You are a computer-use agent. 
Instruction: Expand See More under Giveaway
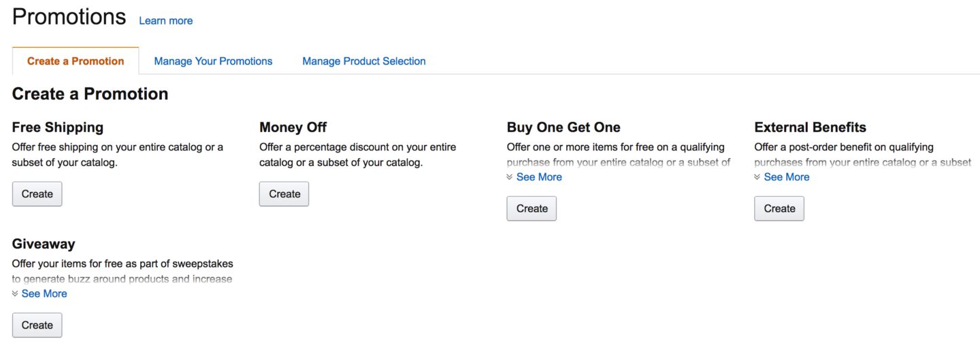tap(44, 294)
